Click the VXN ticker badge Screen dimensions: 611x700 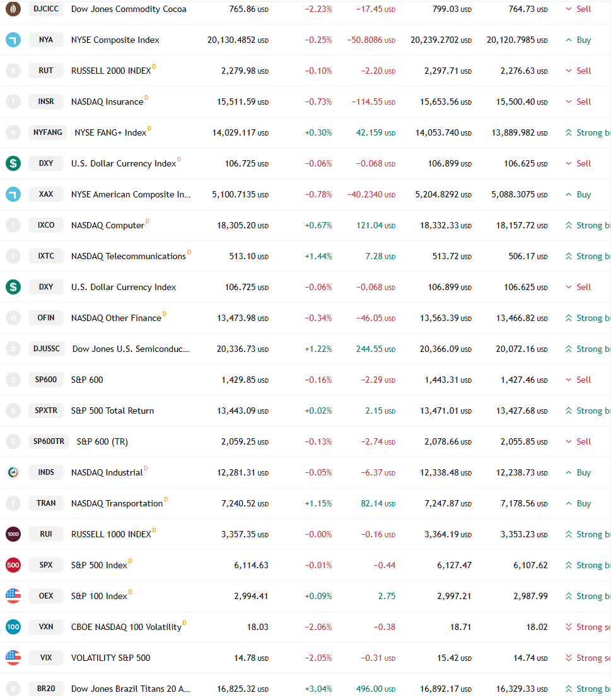pyautogui.click(x=46, y=627)
